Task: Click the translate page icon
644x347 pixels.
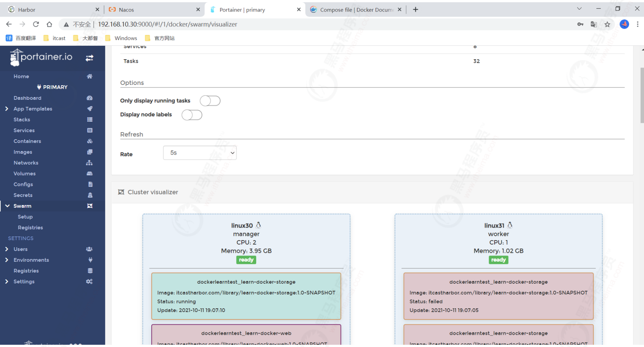Action: (594, 24)
